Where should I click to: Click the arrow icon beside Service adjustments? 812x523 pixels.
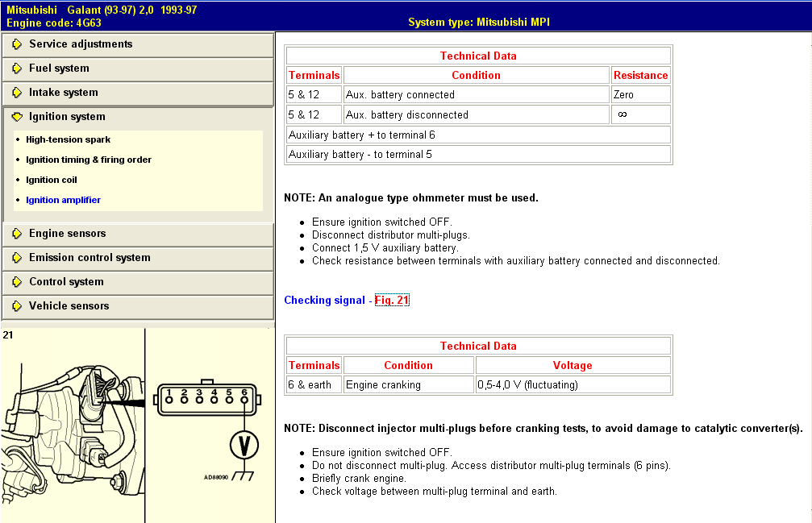point(17,44)
